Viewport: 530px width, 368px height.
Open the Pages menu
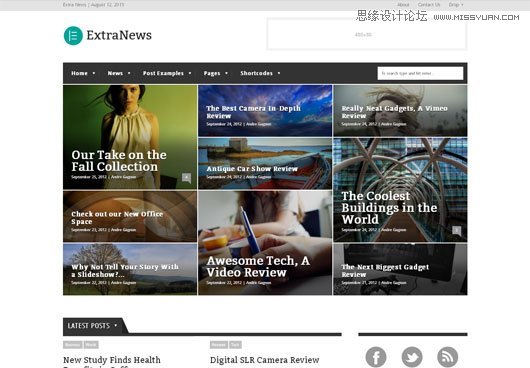pos(212,73)
